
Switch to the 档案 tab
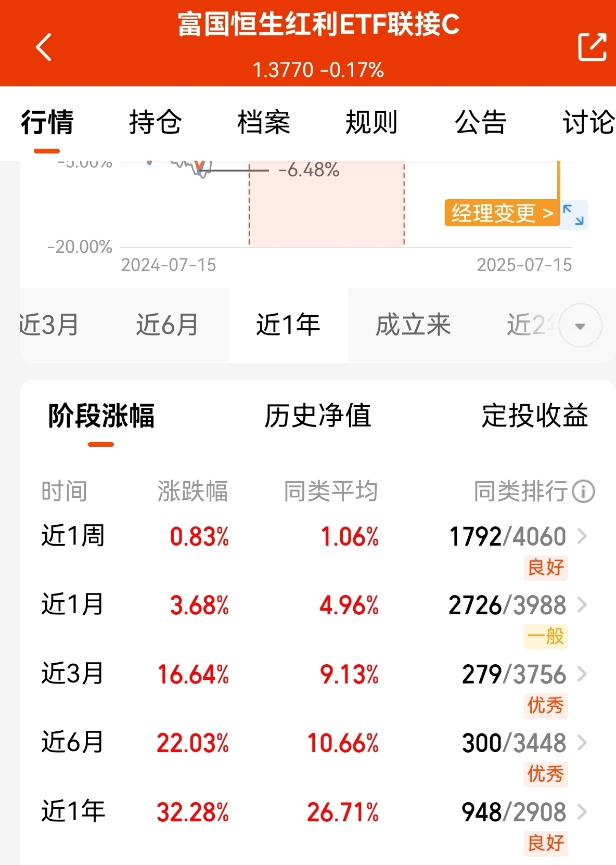(264, 123)
